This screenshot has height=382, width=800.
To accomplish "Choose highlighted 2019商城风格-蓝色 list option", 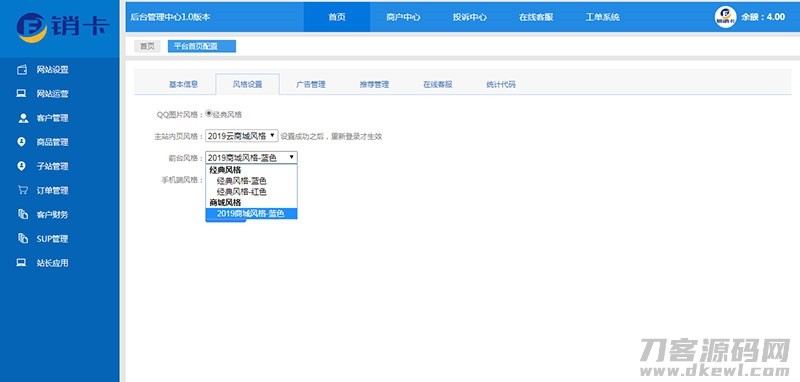I will (x=251, y=214).
